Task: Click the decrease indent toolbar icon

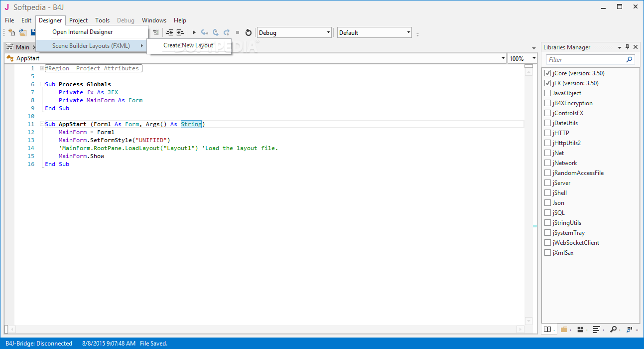Action: pyautogui.click(x=169, y=32)
